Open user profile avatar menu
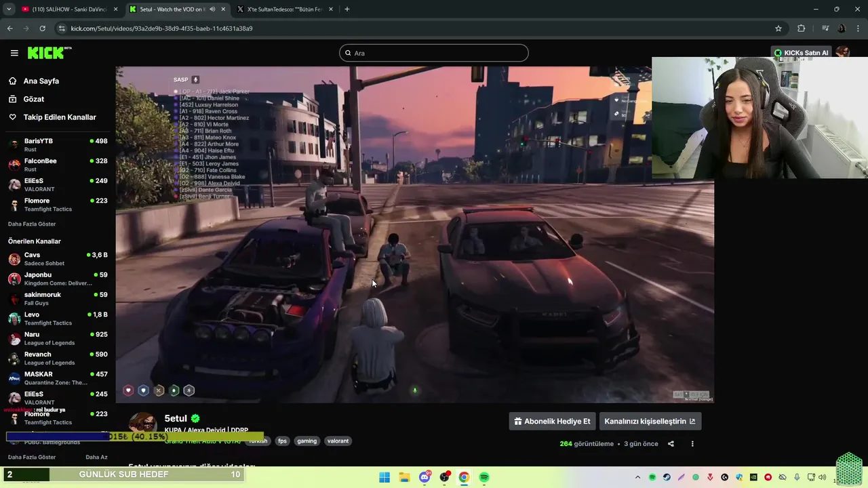The height and width of the screenshot is (488, 868). tap(843, 53)
